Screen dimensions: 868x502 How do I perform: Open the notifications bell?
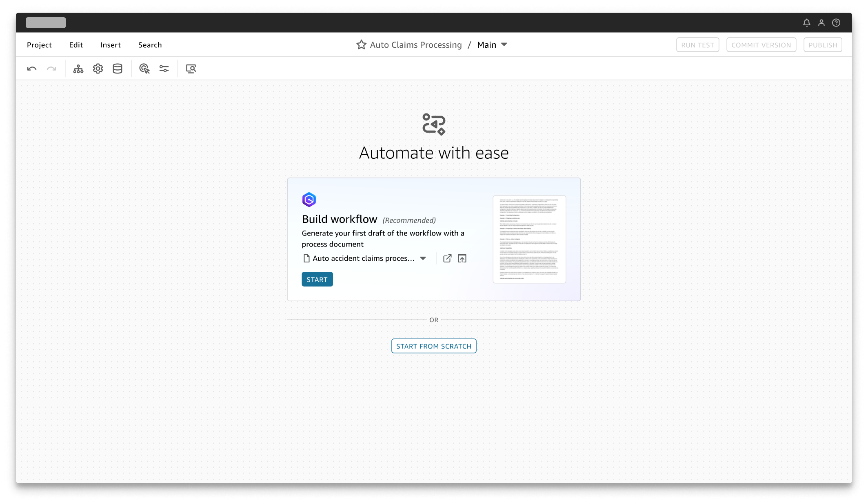click(806, 23)
